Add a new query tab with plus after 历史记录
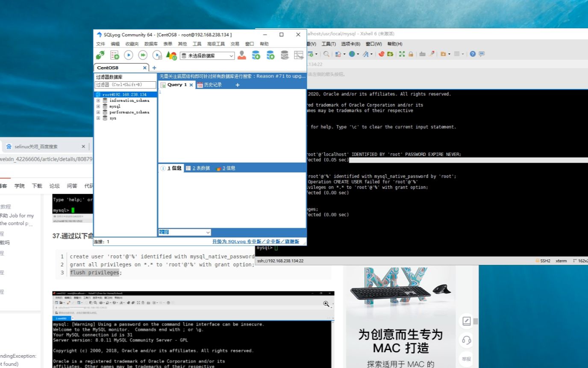588x368 pixels. coord(238,85)
